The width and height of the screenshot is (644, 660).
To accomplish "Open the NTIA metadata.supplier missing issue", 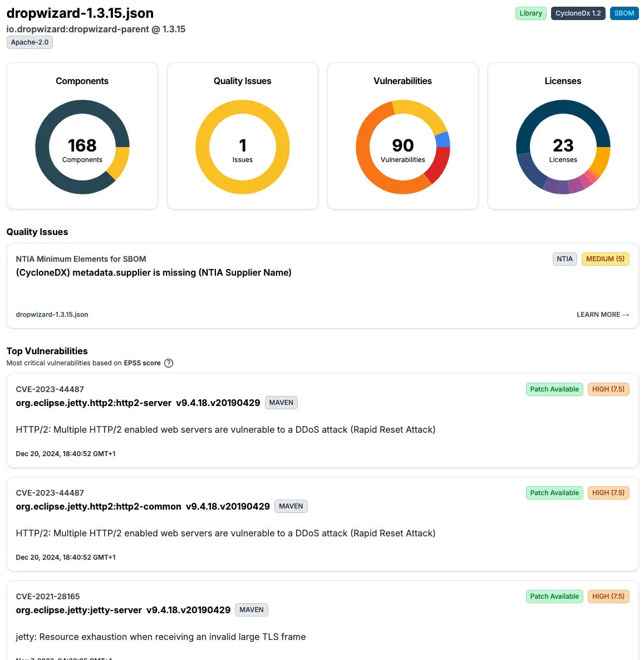I will (x=154, y=272).
